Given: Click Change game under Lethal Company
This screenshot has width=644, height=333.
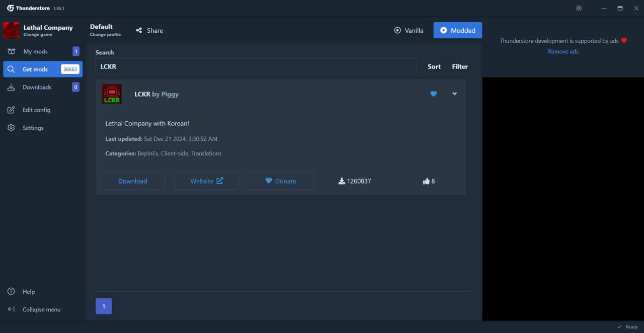Looking at the screenshot, I should click(38, 35).
